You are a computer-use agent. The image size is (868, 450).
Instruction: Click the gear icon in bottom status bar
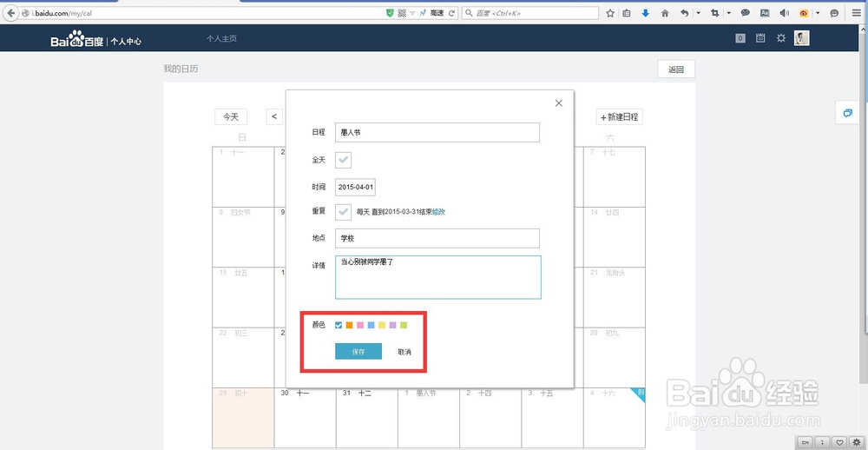(857, 442)
